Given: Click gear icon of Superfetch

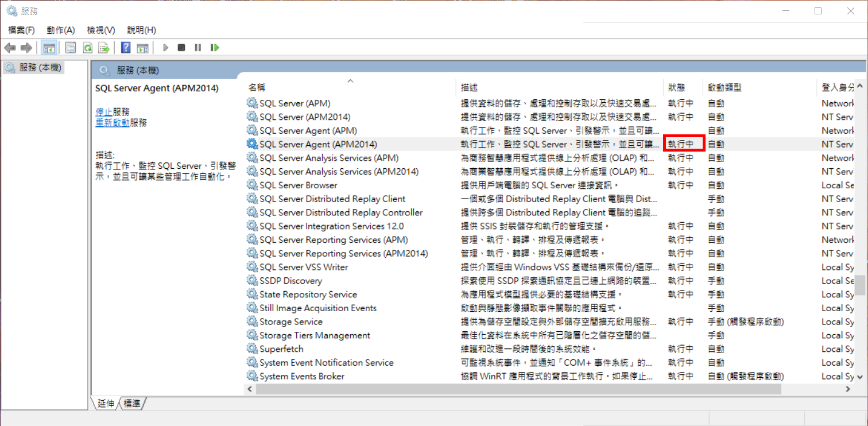Looking at the screenshot, I should [252, 349].
